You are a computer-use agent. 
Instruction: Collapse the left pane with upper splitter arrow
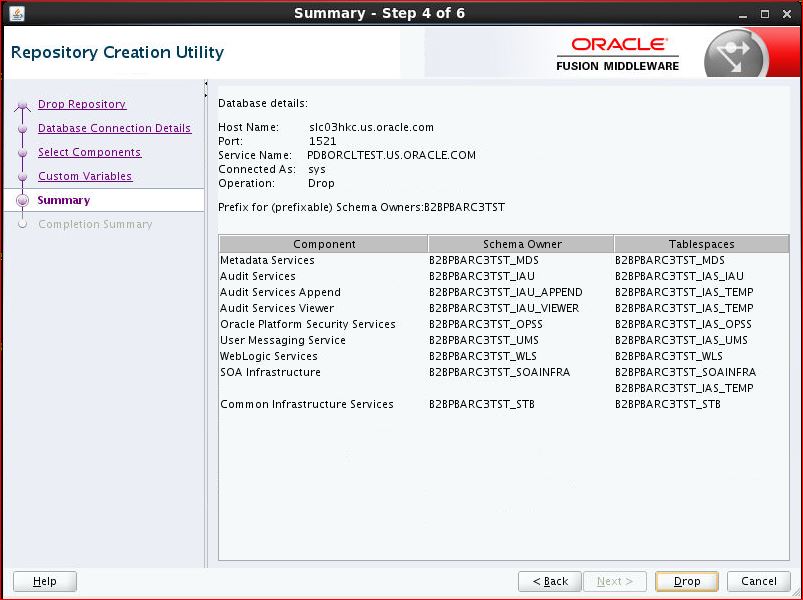(206, 83)
